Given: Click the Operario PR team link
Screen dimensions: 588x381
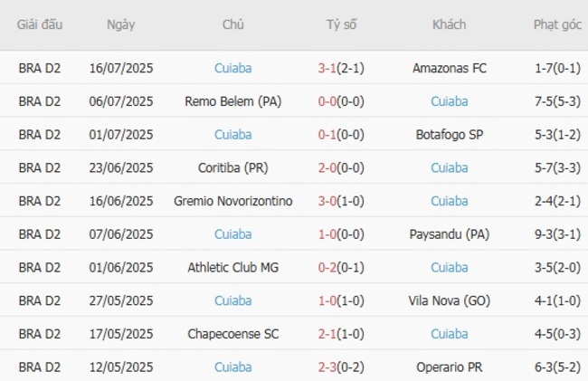Looking at the screenshot, I should coord(450,367).
